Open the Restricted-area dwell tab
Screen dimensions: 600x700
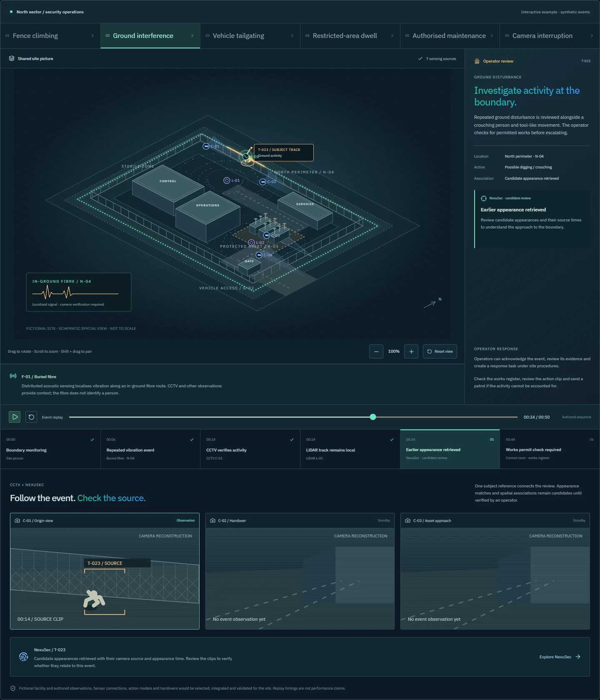[x=350, y=36]
